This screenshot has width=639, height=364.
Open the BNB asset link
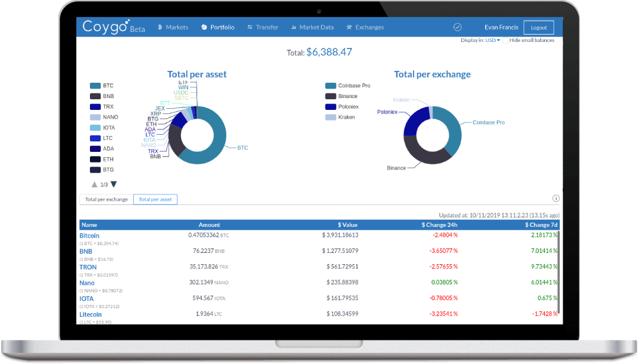pos(86,252)
